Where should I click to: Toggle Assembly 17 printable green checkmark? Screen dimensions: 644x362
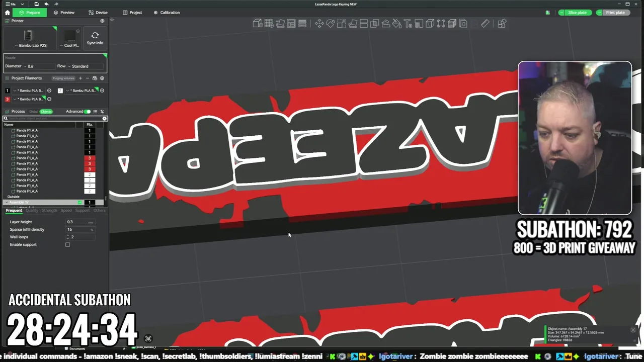pos(79,202)
